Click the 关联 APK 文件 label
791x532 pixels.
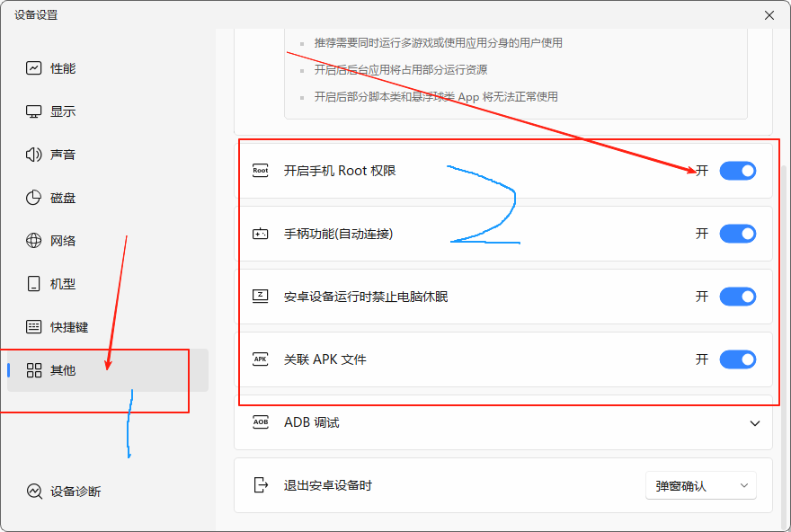tap(324, 359)
